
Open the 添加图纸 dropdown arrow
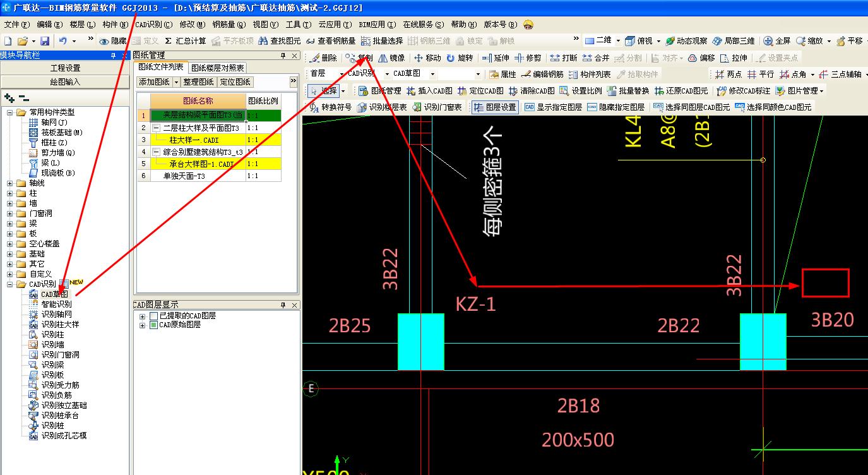[x=176, y=82]
